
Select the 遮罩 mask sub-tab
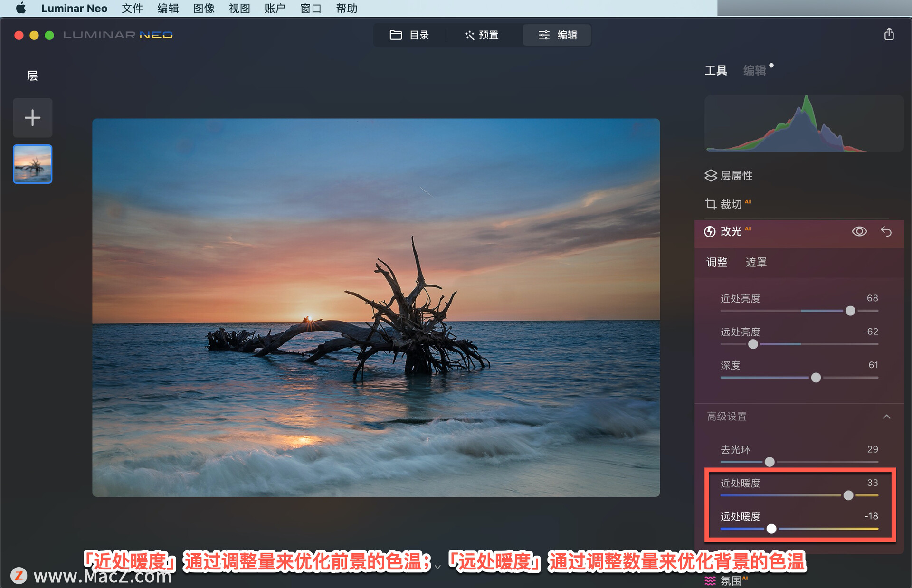(756, 262)
